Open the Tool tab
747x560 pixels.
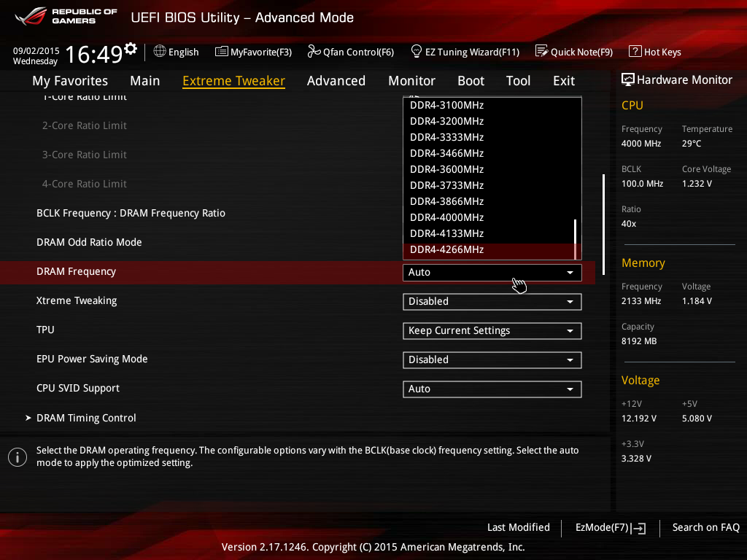519,81
